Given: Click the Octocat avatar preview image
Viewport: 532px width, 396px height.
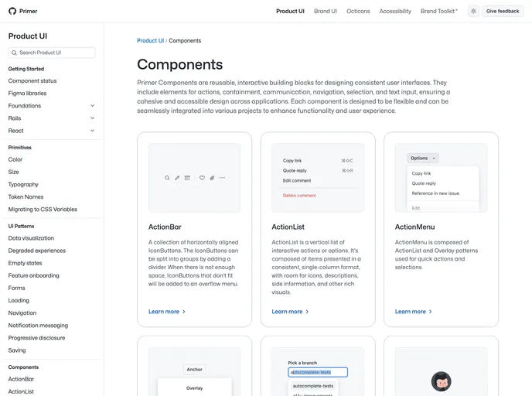Looking at the screenshot, I should pyautogui.click(x=441, y=381).
